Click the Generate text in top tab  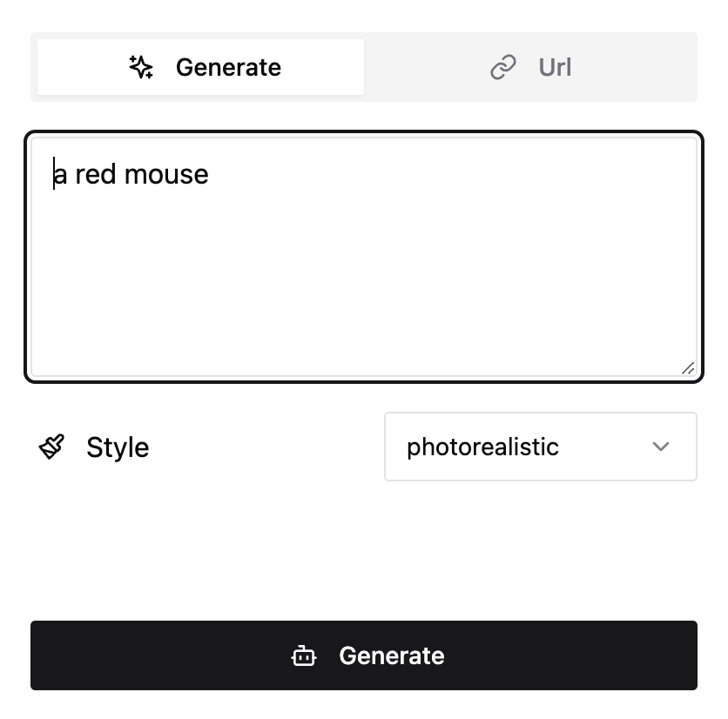pos(228,67)
